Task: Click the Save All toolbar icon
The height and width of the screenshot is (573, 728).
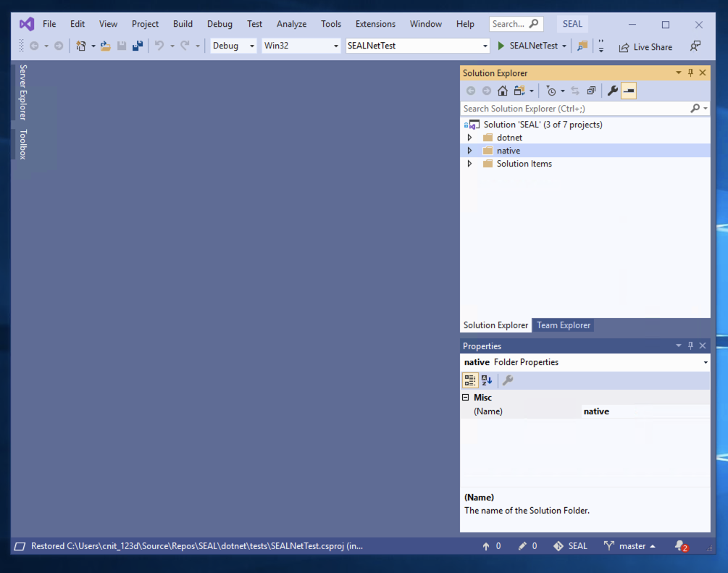Action: (x=138, y=46)
